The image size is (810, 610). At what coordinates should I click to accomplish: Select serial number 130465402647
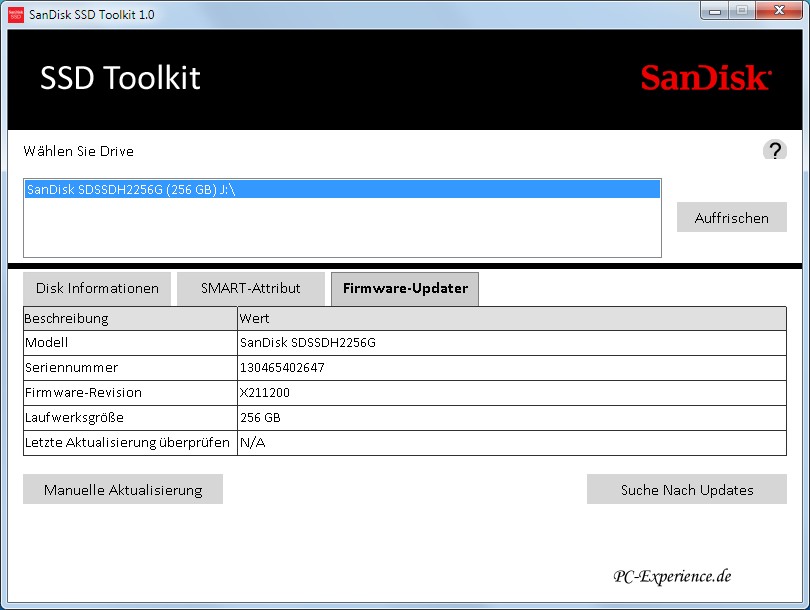coord(282,368)
